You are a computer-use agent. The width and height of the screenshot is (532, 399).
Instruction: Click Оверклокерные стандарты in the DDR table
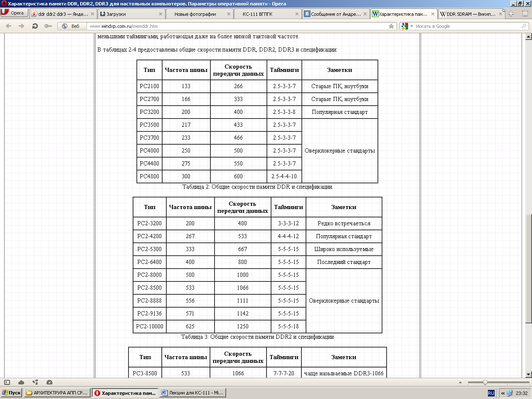(340, 150)
